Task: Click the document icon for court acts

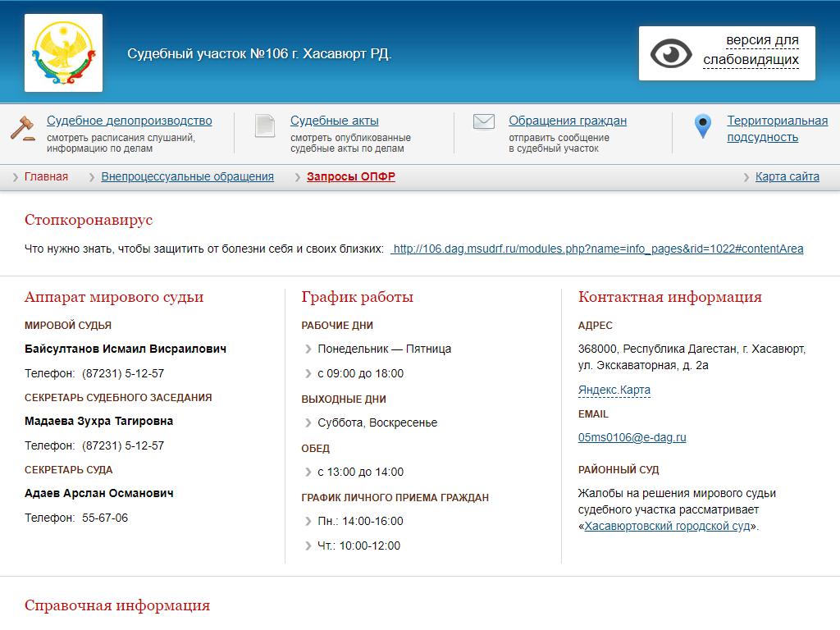Action: 265,126
